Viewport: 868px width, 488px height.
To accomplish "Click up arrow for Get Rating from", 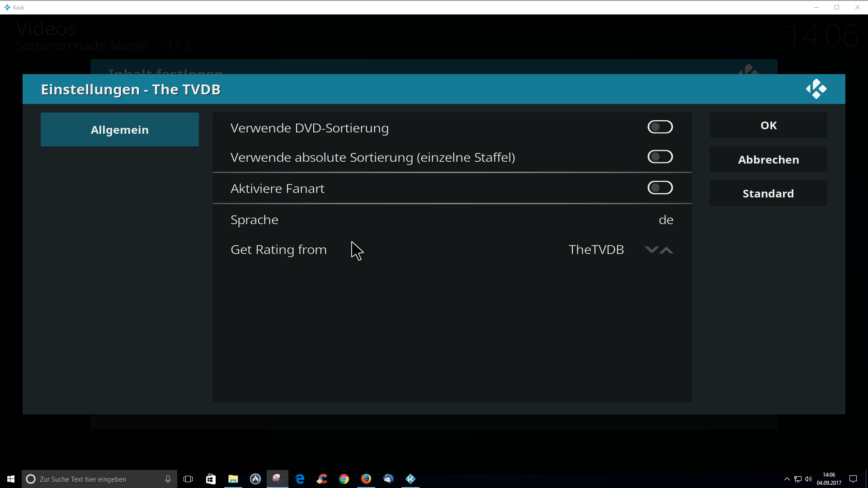I will coord(666,250).
